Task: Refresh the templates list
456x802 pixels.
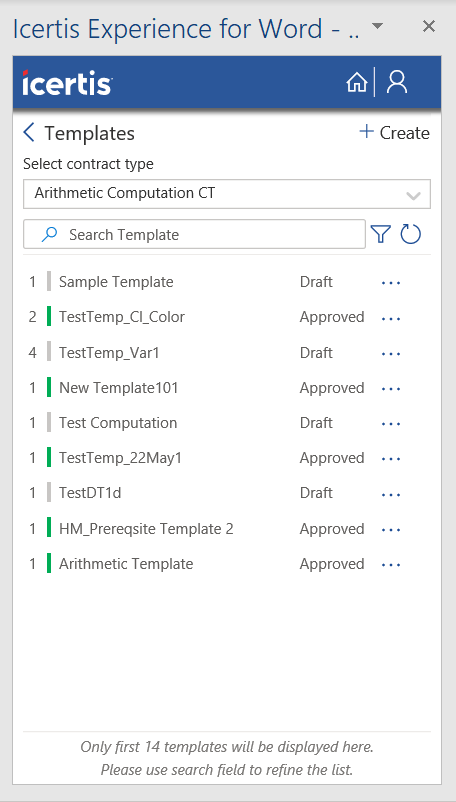Action: tap(411, 234)
